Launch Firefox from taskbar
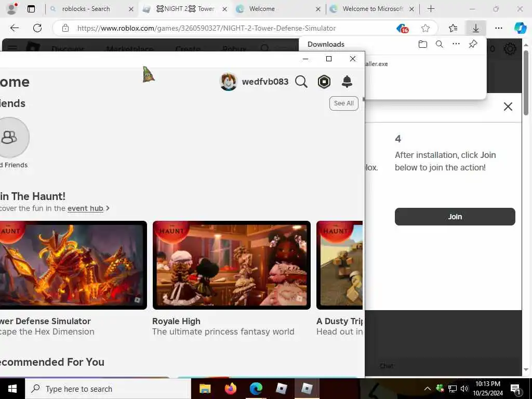The image size is (532, 399). pyautogui.click(x=230, y=389)
